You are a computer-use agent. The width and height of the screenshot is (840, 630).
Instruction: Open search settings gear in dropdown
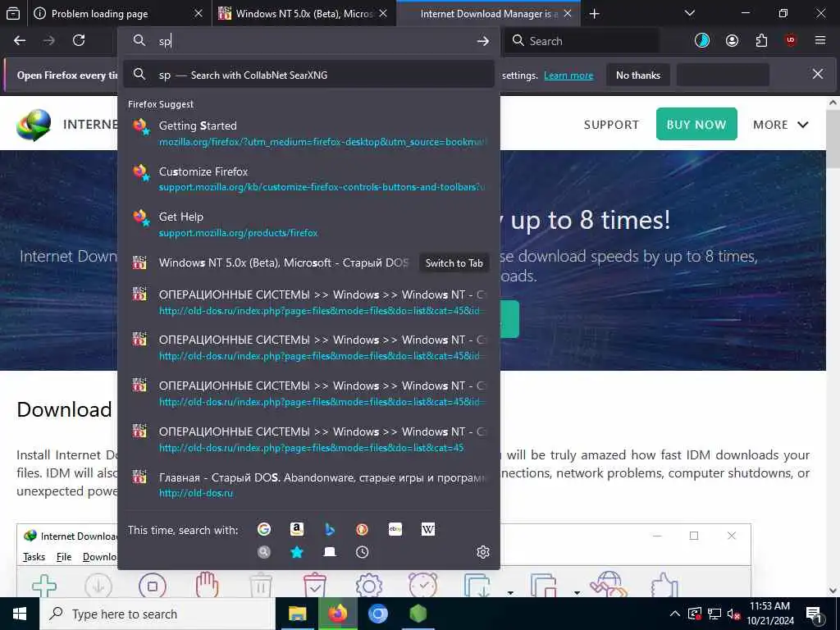482,552
